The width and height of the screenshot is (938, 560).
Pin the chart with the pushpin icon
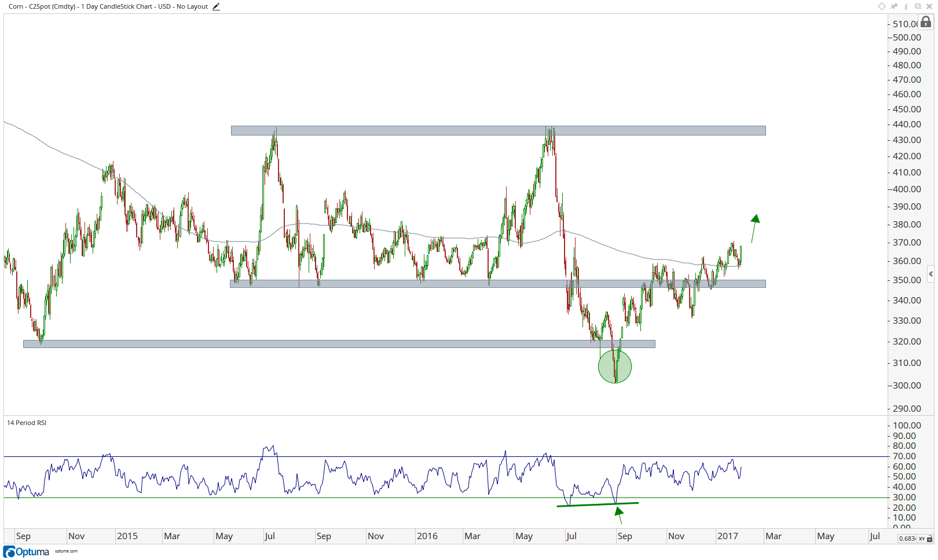tap(894, 6)
